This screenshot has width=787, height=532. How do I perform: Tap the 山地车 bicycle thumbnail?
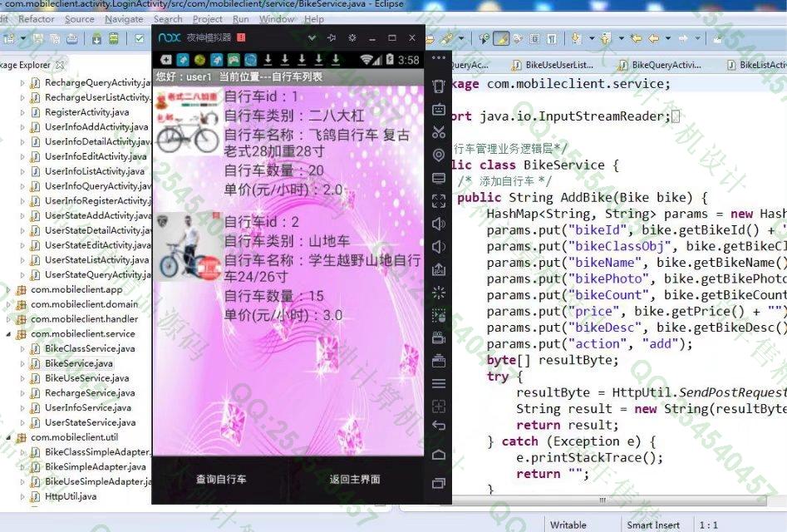(188, 247)
